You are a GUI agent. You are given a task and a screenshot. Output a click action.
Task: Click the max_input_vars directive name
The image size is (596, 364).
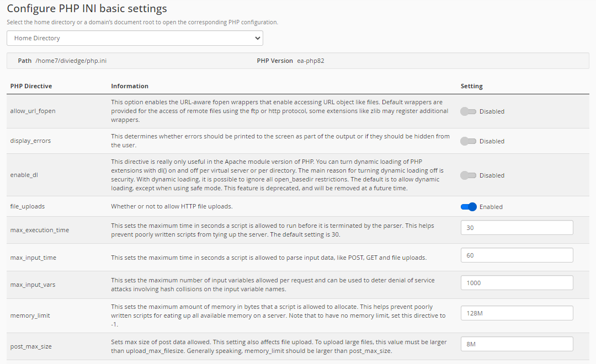pyautogui.click(x=33, y=285)
